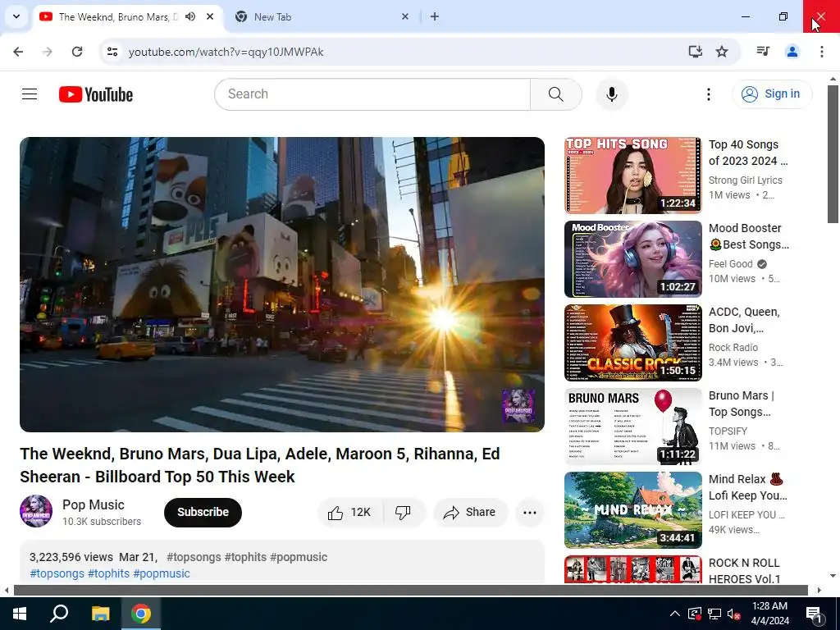This screenshot has height=630, width=840.
Task: Open a new tab with plus button
Action: 435,16
